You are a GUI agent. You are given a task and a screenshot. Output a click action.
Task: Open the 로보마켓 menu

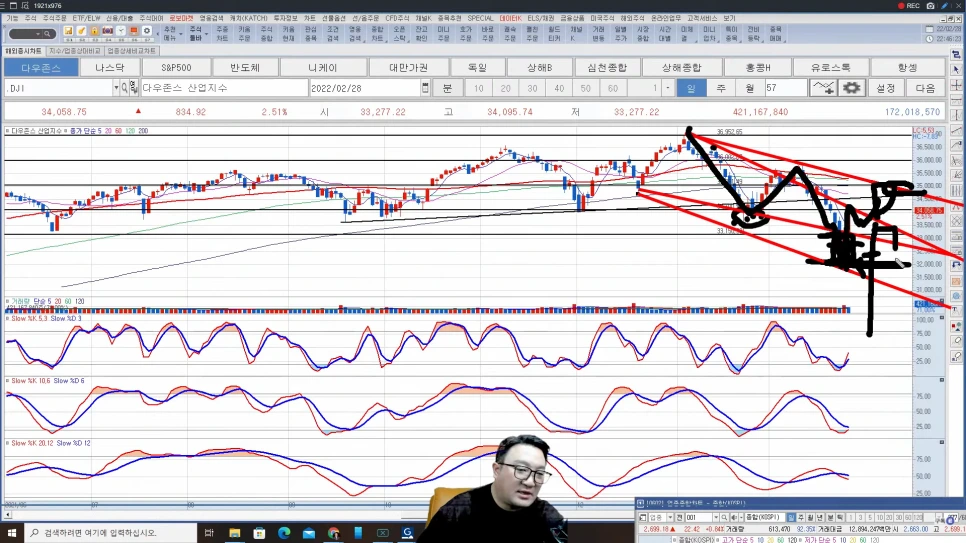[x=181, y=18]
